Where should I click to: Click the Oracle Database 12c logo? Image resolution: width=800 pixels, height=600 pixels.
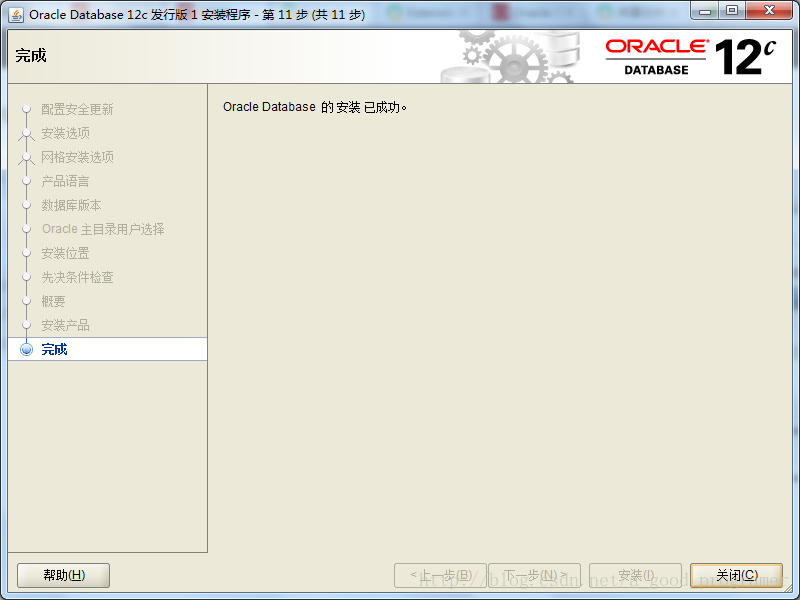point(691,57)
